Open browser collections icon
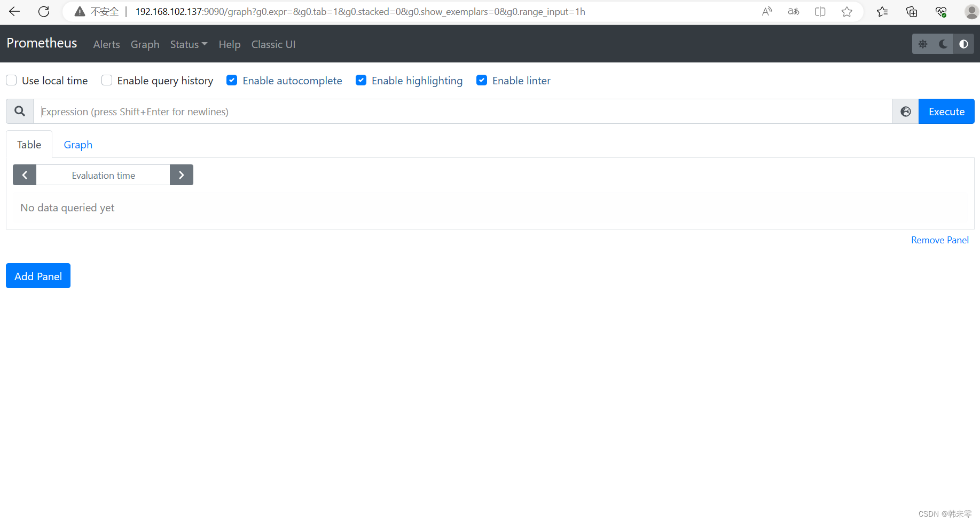This screenshot has height=523, width=980. point(912,11)
